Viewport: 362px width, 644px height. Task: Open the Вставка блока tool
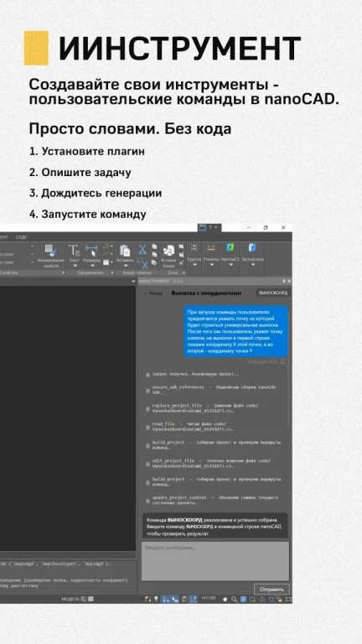(x=168, y=257)
